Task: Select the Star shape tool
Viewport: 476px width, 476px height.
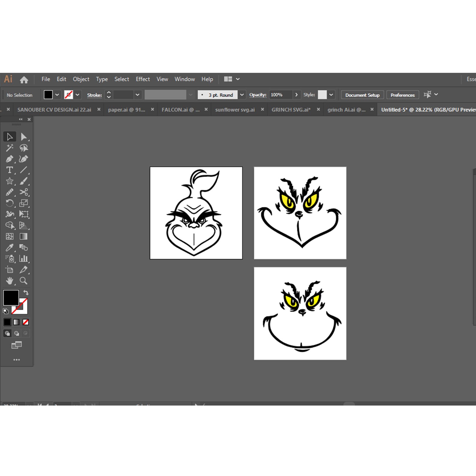Action: coord(10,181)
